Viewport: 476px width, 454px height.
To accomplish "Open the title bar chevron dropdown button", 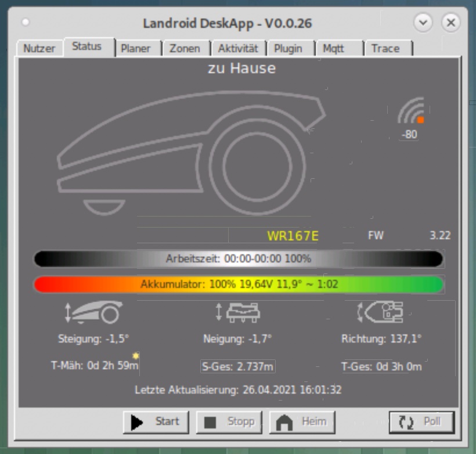I will [x=423, y=23].
